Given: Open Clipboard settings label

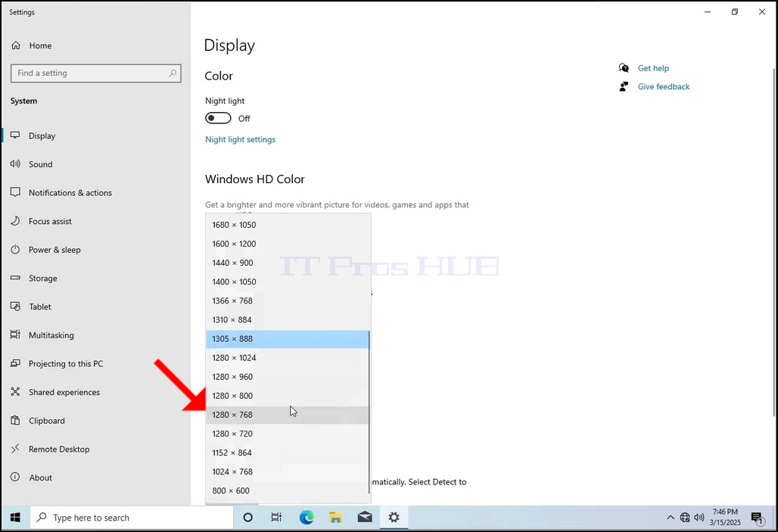Looking at the screenshot, I should 47,421.
